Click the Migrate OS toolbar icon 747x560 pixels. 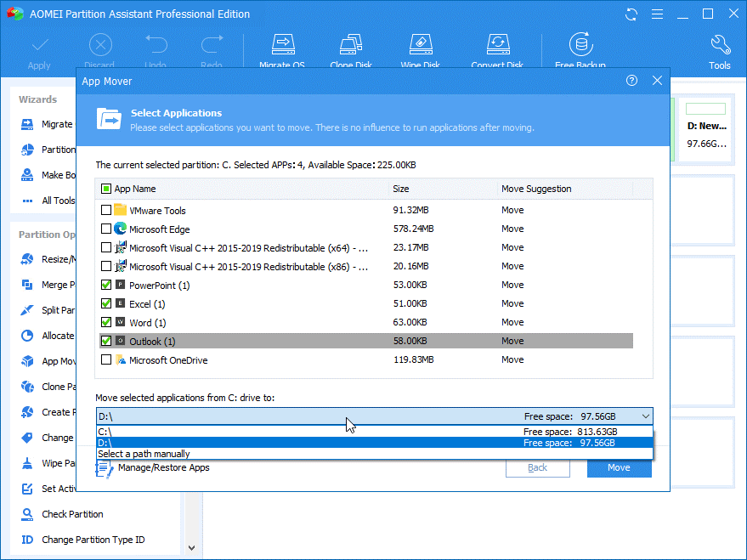[x=281, y=44]
